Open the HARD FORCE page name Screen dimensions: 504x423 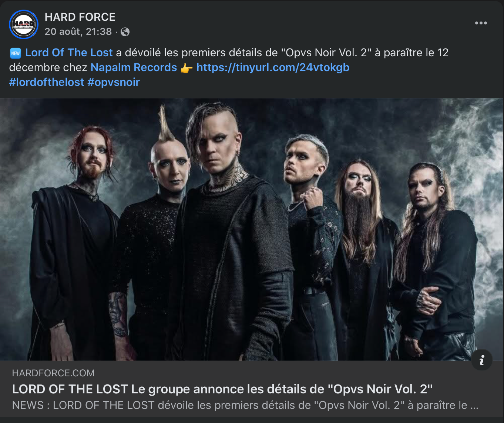click(x=80, y=17)
